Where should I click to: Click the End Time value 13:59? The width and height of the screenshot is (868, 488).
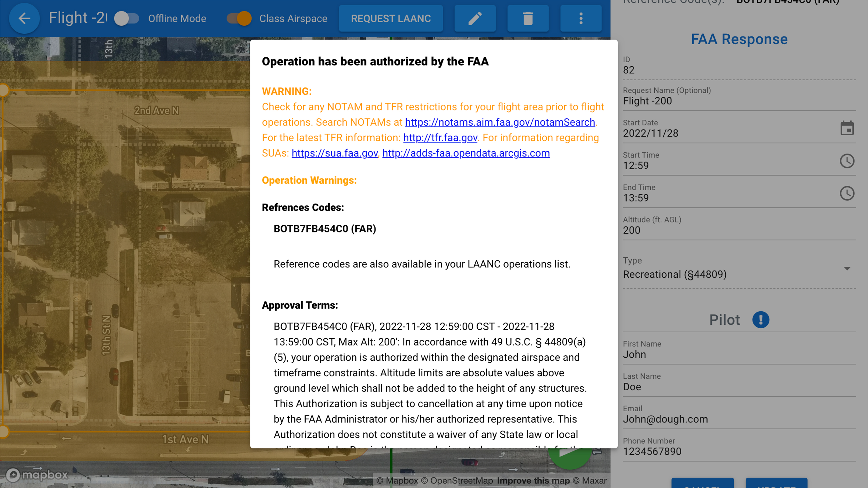[x=636, y=198]
